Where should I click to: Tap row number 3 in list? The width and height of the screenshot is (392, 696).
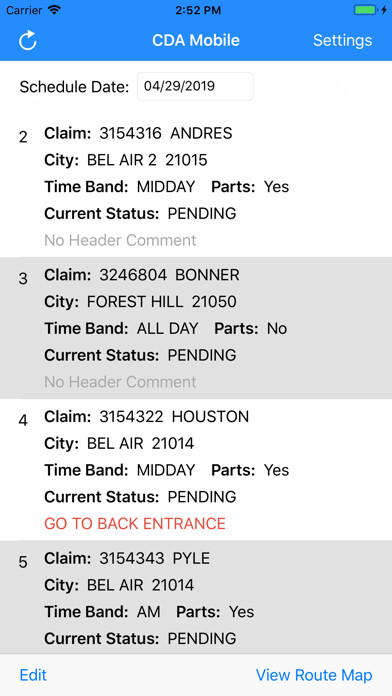pos(23,279)
